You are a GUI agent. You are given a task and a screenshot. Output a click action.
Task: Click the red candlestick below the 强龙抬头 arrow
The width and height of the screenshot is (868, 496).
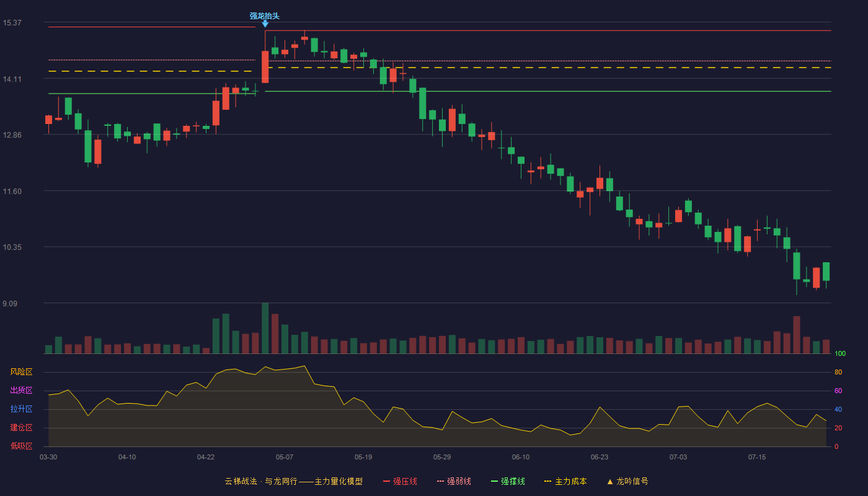click(x=265, y=67)
